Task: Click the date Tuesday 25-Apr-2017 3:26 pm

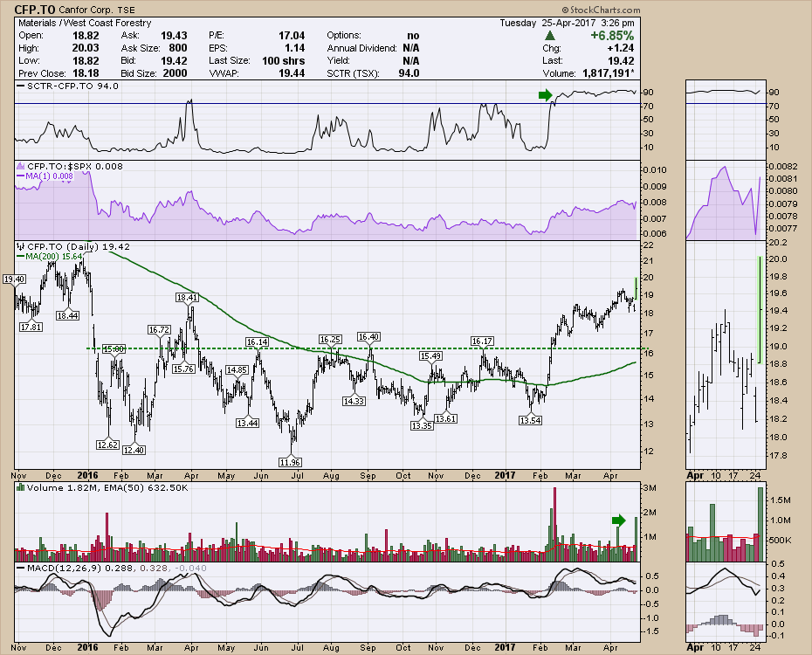Action: coord(567,23)
